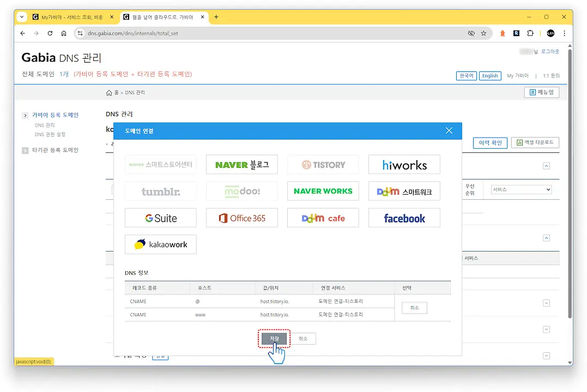The height and width of the screenshot is (392, 587).
Task: Select the hiworks service tile
Action: (x=404, y=164)
